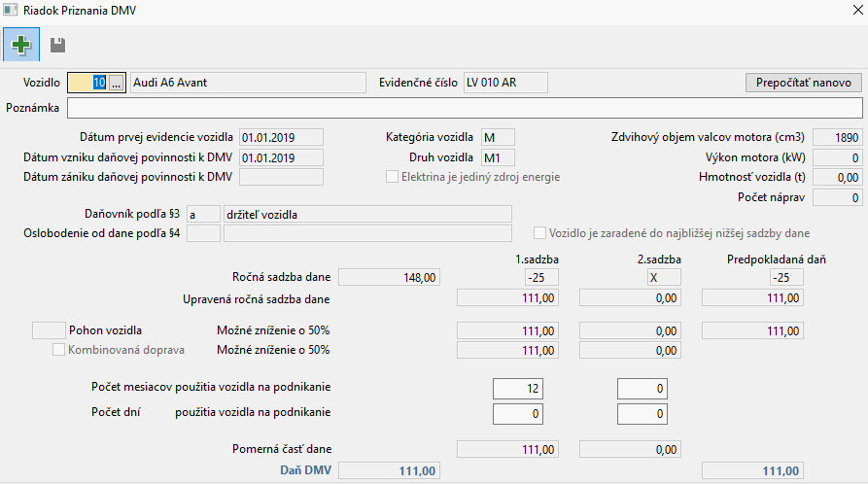Click Daňovník podľa §3 code field 'a'
This screenshot has width=868, height=484.
(x=203, y=215)
